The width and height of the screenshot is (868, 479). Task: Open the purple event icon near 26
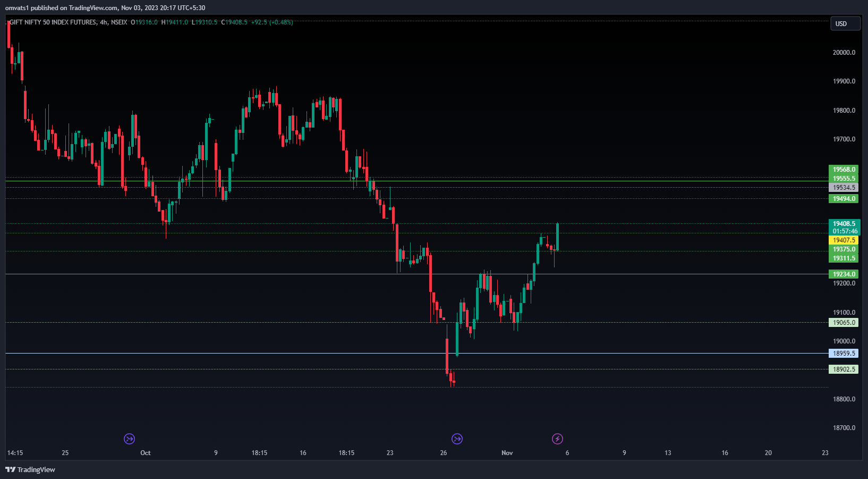[457, 439]
